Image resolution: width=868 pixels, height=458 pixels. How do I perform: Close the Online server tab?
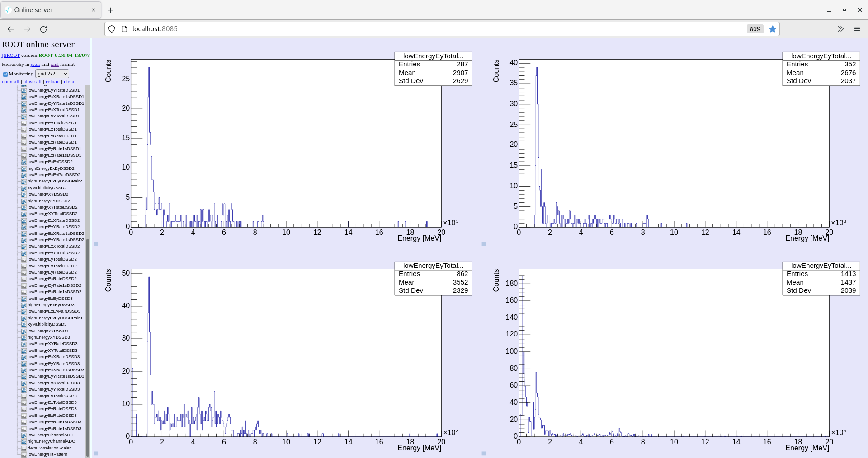tap(94, 10)
